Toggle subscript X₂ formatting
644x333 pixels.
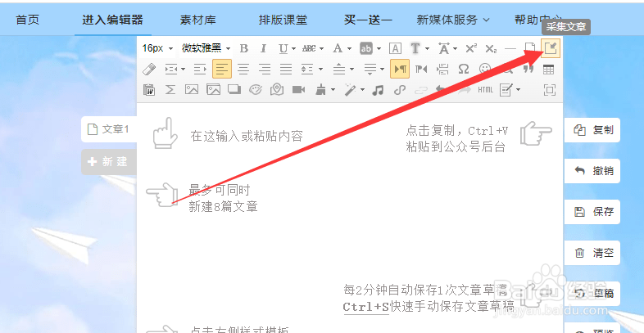pos(491,48)
